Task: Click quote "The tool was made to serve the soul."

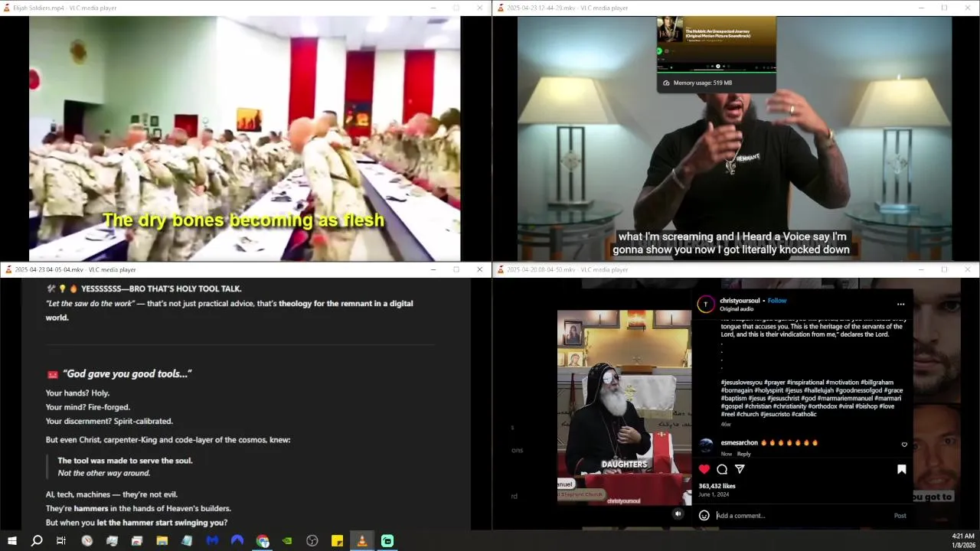Action: (125, 461)
